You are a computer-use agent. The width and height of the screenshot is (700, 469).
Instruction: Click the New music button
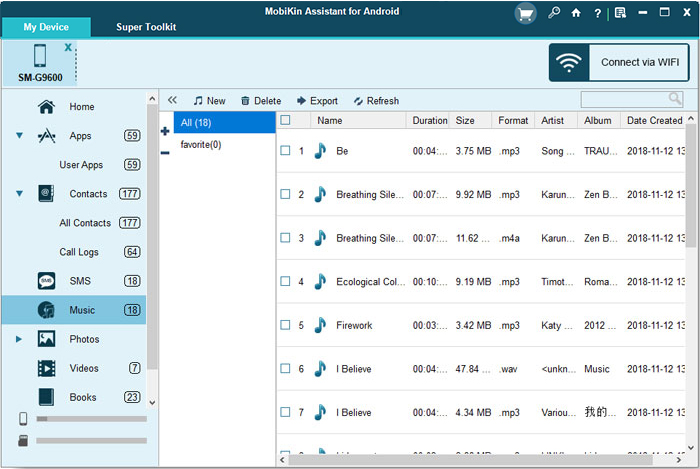tap(209, 101)
